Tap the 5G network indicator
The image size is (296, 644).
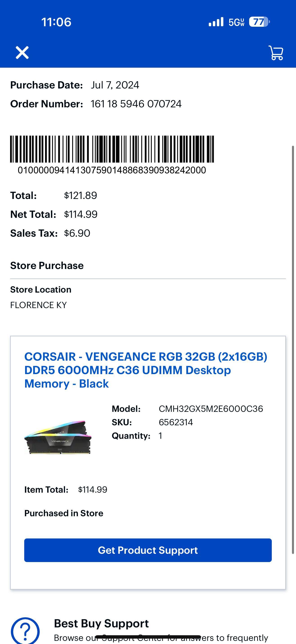coord(236,22)
